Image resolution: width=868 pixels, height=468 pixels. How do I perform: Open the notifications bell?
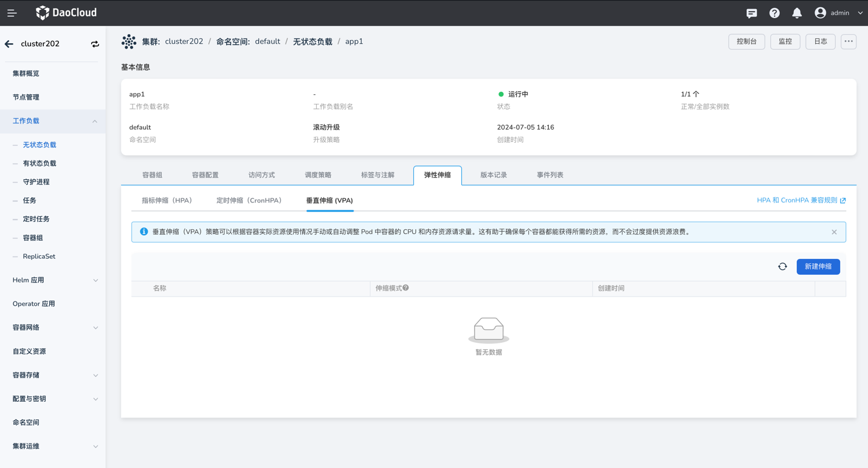click(x=797, y=13)
